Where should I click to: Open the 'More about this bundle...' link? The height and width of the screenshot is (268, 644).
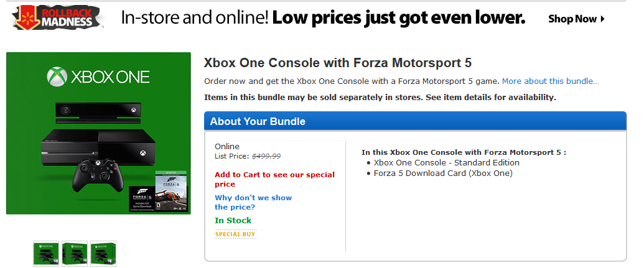pos(551,81)
